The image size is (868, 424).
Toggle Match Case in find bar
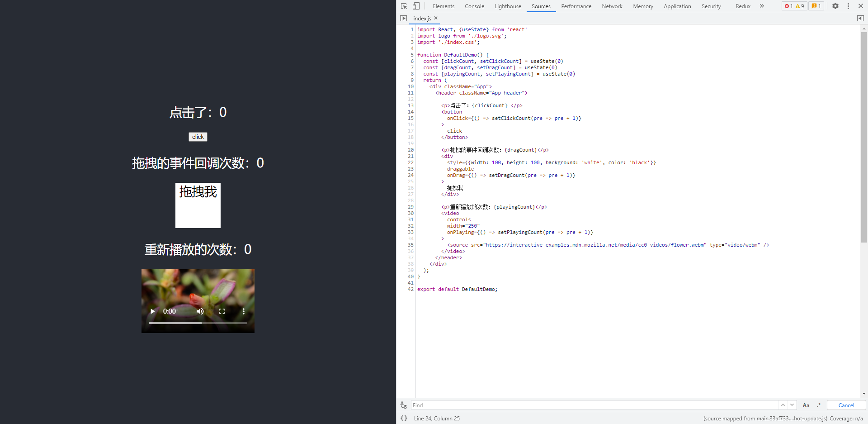[x=806, y=405]
